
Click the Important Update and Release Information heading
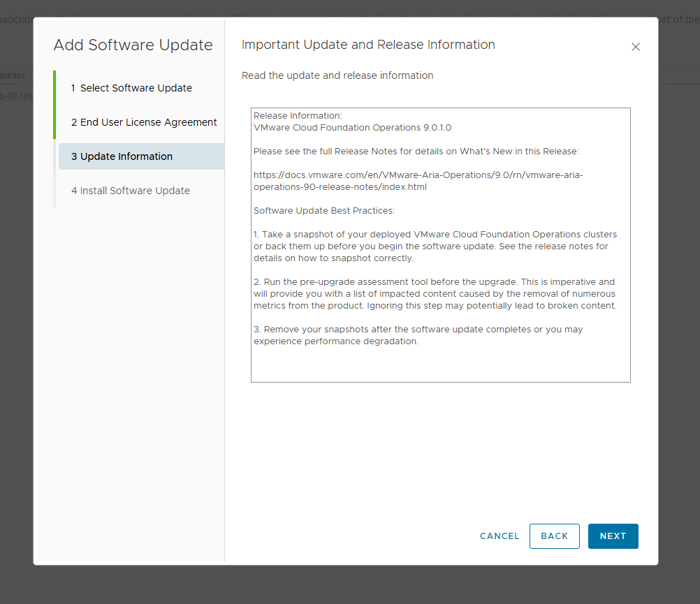point(367,45)
